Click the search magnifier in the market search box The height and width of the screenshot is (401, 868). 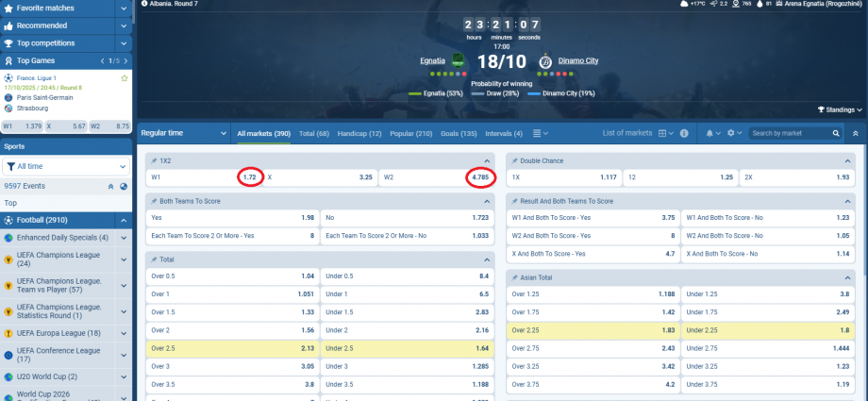click(x=836, y=133)
